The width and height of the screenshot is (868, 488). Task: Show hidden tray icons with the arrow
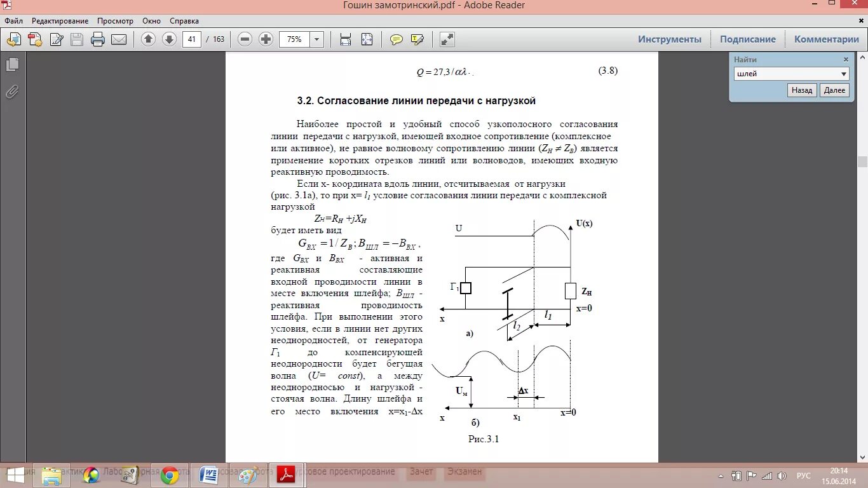coord(721,475)
